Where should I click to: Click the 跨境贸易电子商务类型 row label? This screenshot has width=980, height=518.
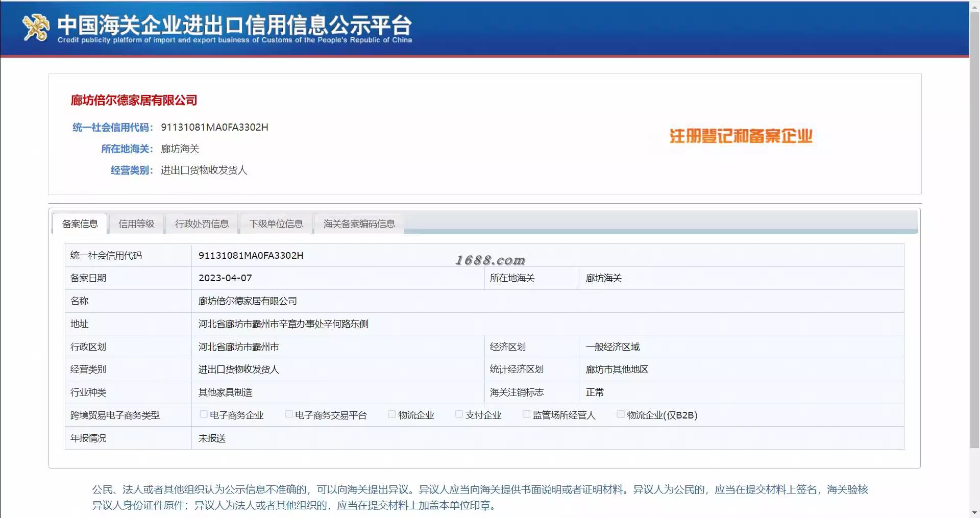[115, 415]
